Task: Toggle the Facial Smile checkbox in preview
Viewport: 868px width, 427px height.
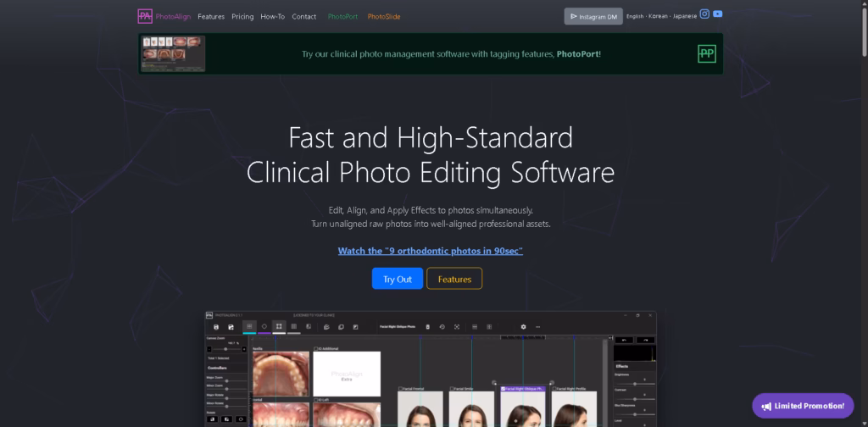Action: point(453,389)
